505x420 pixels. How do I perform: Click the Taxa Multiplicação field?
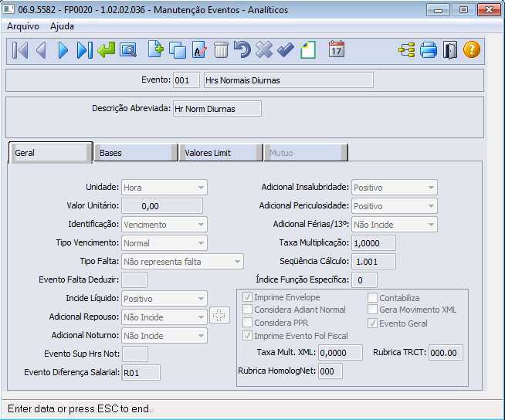(x=374, y=243)
